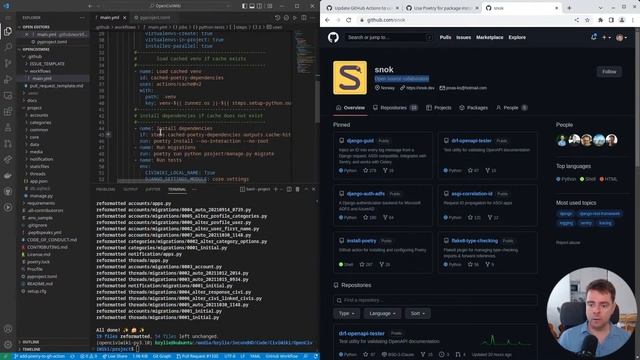Reload the Chrome page

click(x=349, y=20)
